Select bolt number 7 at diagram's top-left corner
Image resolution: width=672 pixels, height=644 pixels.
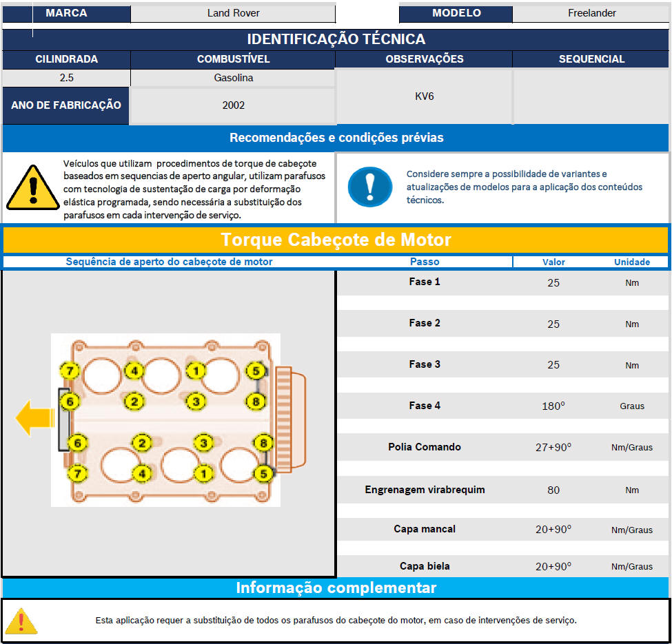(x=69, y=371)
